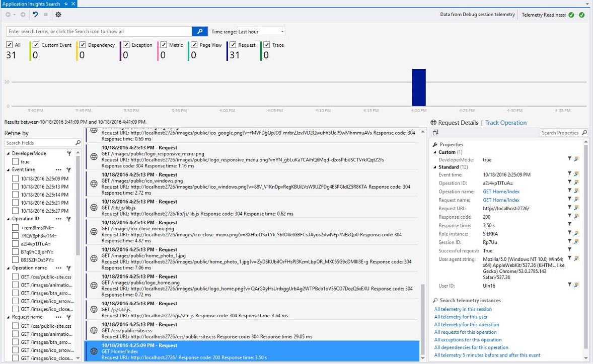The height and width of the screenshot is (364, 593).
Task: Click the blue histogram bar at 4:20 PM
Action: pos(419,87)
